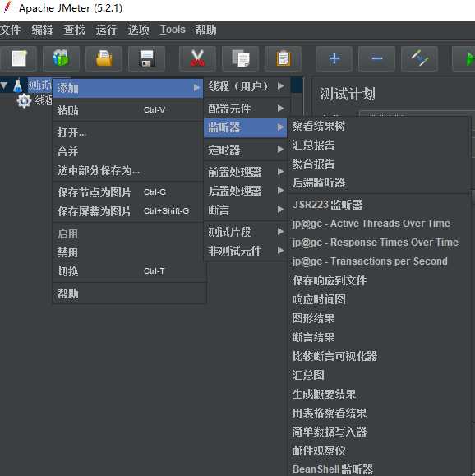Expand the 定时器 submenu
Viewport: 475px width, 476px height.
click(246, 150)
